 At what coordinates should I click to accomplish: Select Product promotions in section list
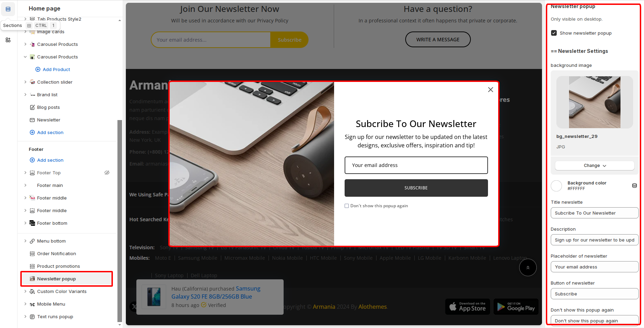(x=58, y=266)
